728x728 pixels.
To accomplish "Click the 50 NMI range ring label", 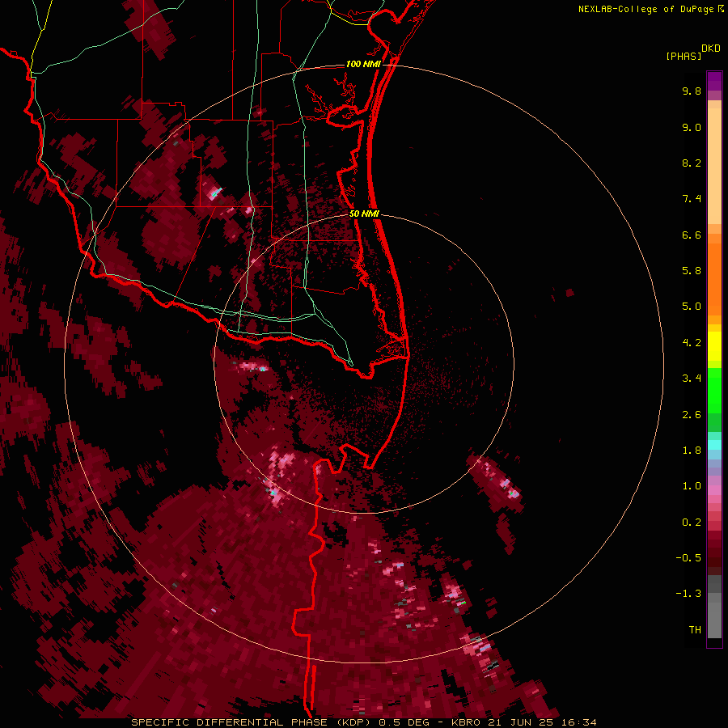I will tap(364, 214).
